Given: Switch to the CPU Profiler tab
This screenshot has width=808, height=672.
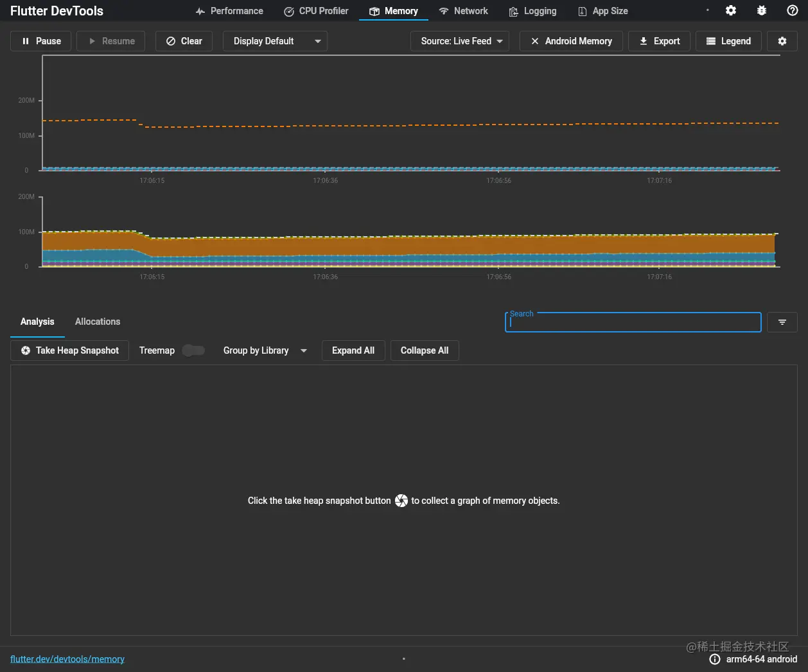Looking at the screenshot, I should pyautogui.click(x=316, y=11).
